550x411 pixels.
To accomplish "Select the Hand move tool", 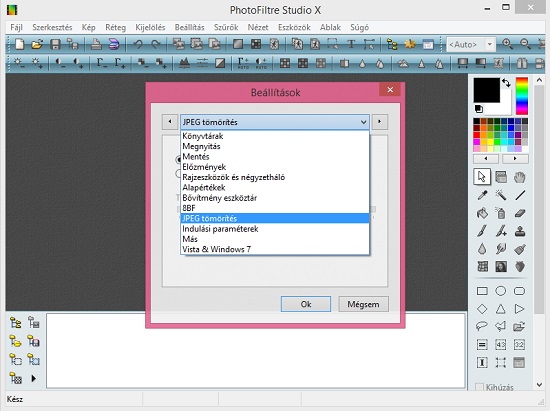I will coord(519,177).
